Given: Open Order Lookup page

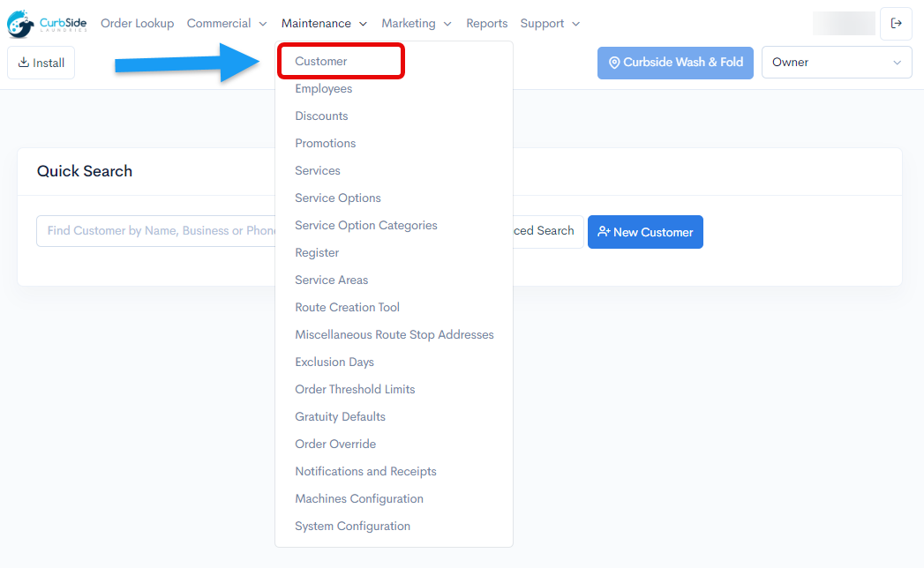Looking at the screenshot, I should click(x=137, y=24).
